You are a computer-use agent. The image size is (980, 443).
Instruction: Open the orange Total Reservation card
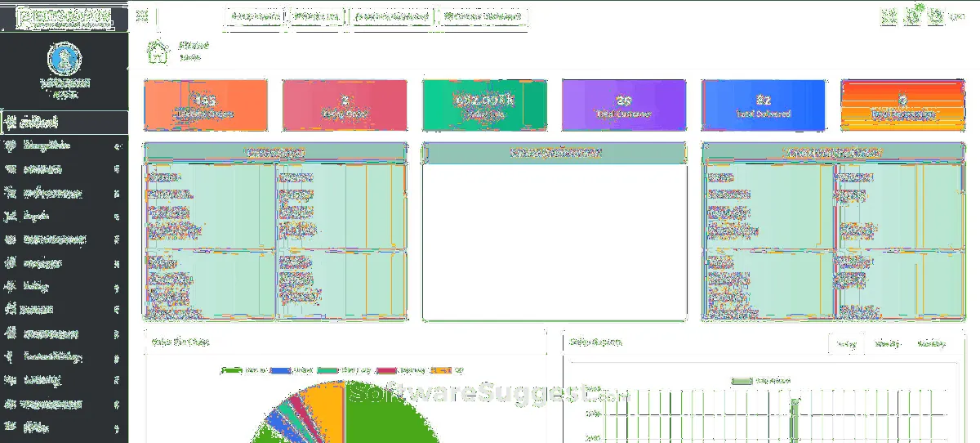click(902, 105)
